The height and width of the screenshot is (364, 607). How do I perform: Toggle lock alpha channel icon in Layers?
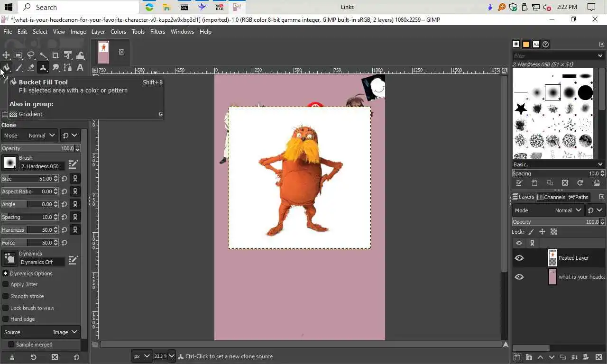(553, 232)
